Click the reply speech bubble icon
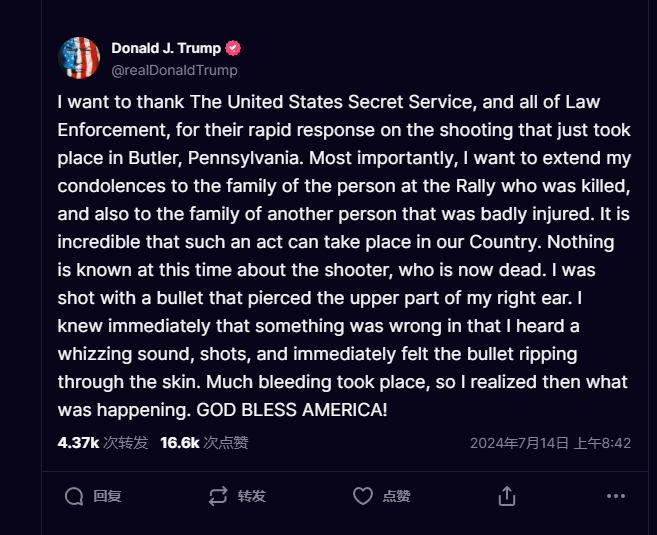The width and height of the screenshot is (657, 535). tap(73, 496)
